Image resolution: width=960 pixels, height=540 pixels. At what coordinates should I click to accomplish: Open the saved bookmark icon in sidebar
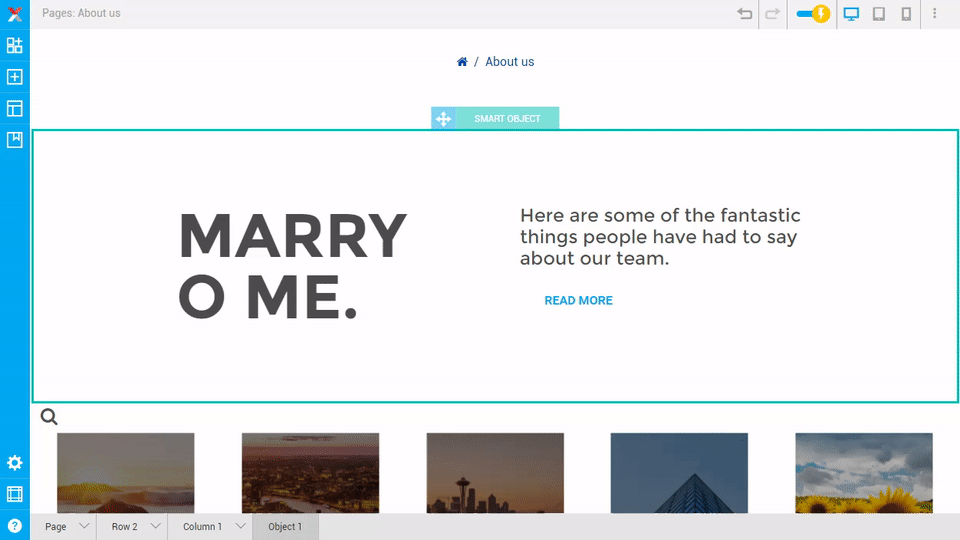pyautogui.click(x=15, y=139)
